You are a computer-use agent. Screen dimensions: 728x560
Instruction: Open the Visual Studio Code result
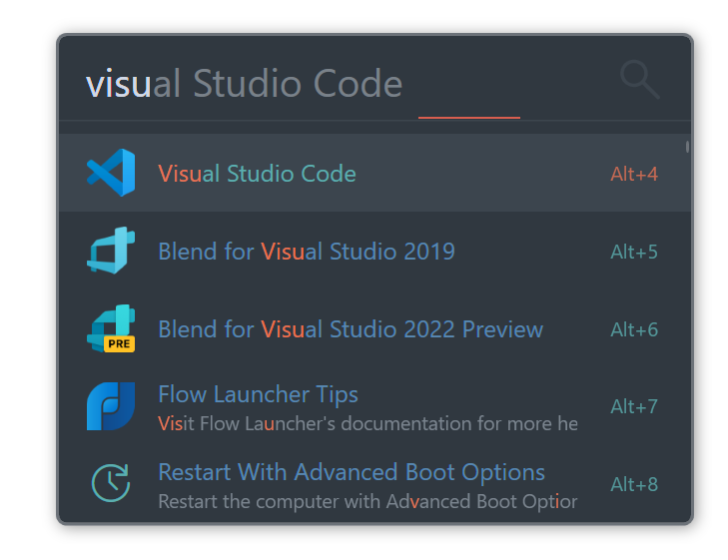(x=374, y=173)
